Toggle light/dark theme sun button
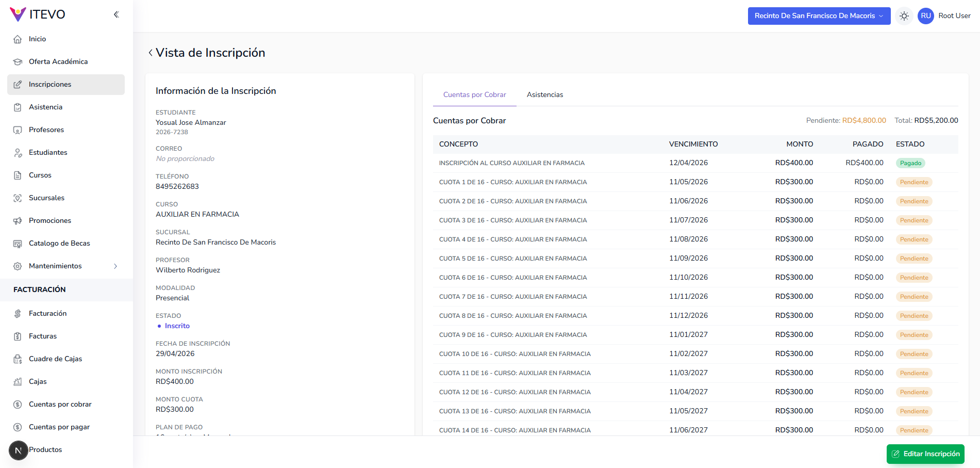980x468 pixels. coord(904,16)
